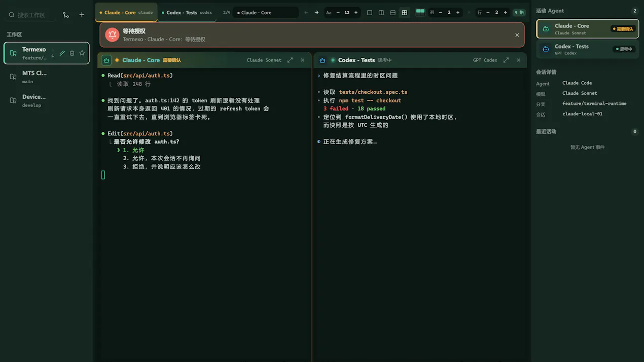Click the 3 failed test result
The image size is (644, 362).
(336, 108)
